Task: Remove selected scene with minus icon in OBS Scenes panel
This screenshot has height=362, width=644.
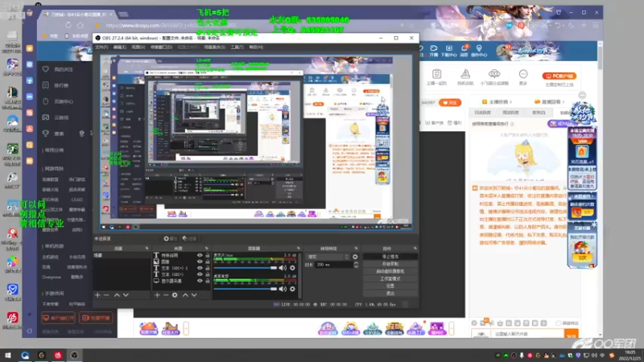Action: pos(106,295)
